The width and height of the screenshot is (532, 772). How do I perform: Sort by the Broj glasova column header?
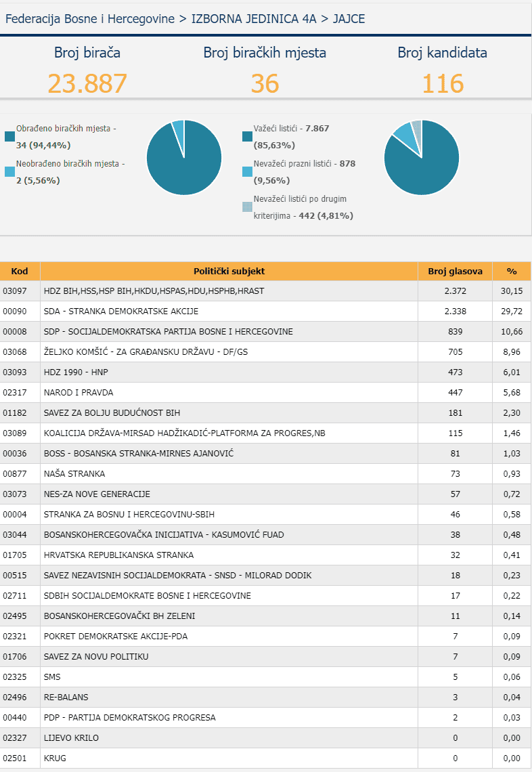pos(455,271)
